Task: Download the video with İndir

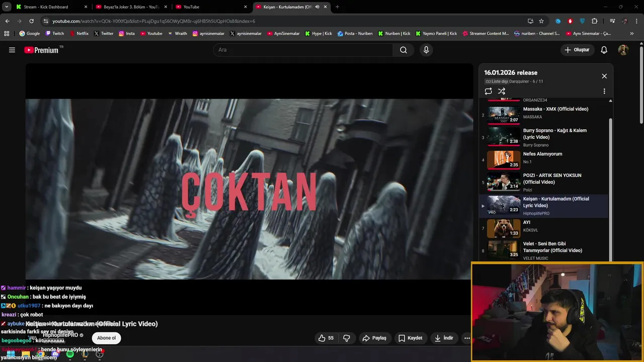Action: coord(444,338)
